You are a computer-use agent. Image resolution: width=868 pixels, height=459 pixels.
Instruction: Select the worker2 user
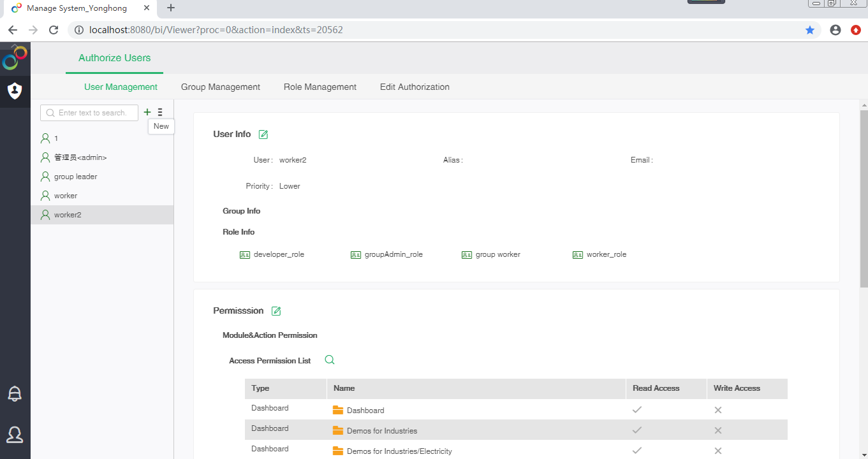[102, 215]
